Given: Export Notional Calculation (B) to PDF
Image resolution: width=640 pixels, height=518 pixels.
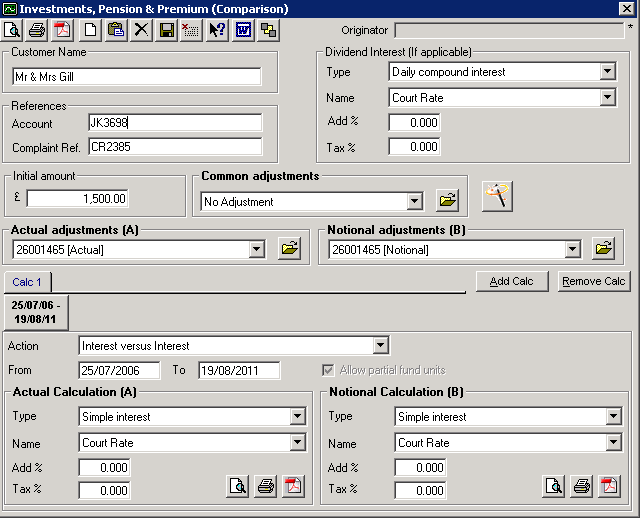Looking at the screenshot, I should [609, 486].
